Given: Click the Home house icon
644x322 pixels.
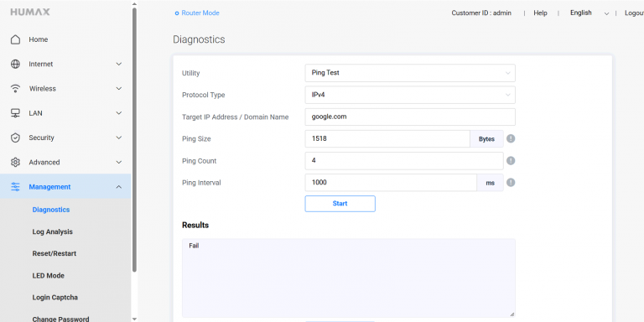Looking at the screenshot, I should pos(15,39).
